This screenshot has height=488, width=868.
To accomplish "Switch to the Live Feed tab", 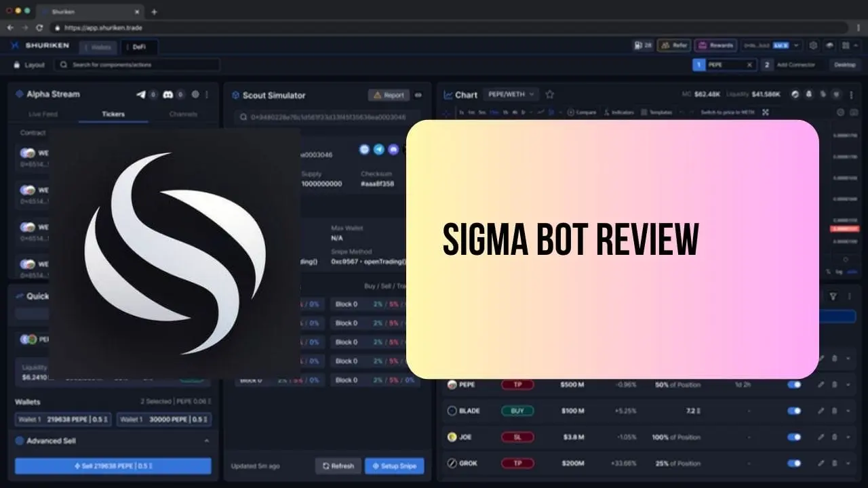I will (43, 114).
